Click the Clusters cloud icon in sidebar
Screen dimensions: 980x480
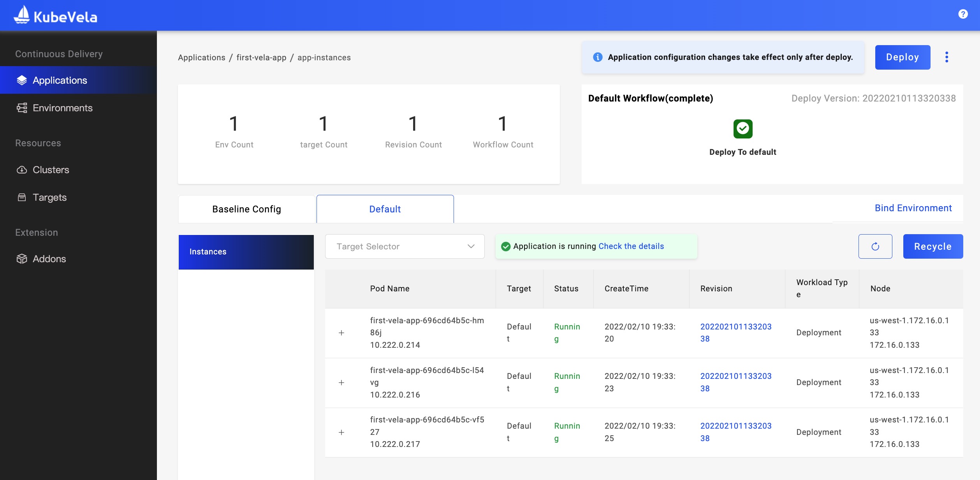click(x=22, y=170)
